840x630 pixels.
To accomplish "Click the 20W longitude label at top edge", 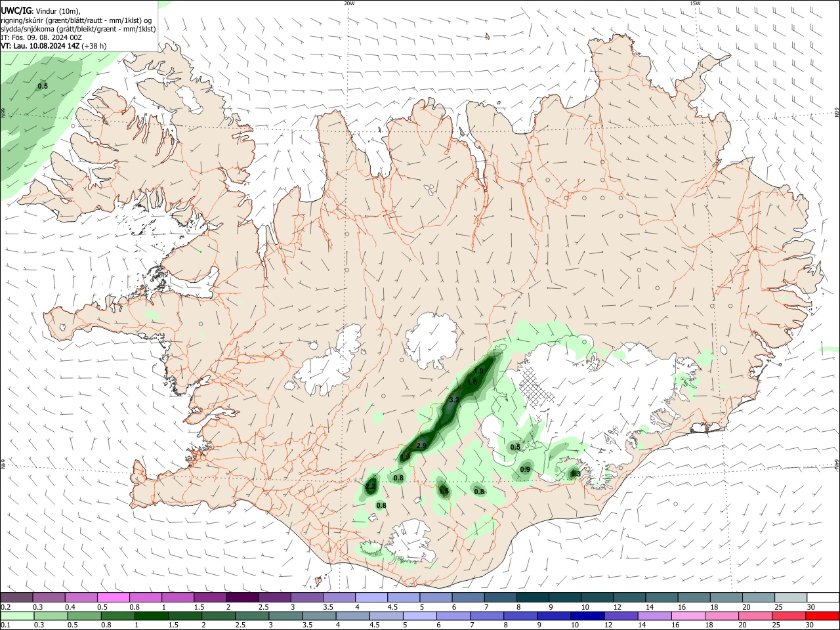I will pyautogui.click(x=350, y=3).
